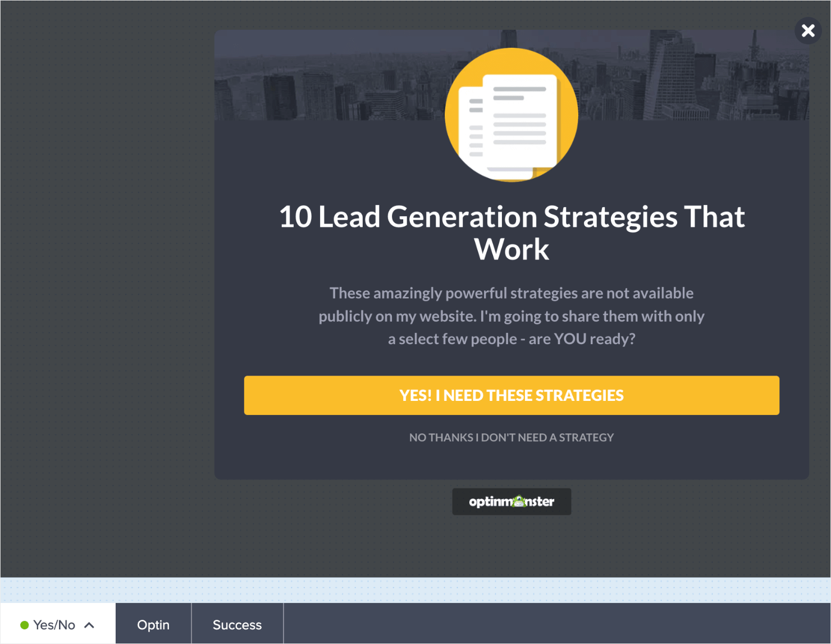Image resolution: width=831 pixels, height=644 pixels.
Task: Switch to the Optin tab
Action: 153,624
